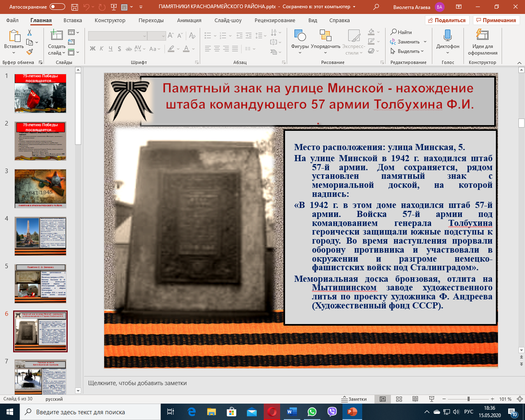Screen dimensions: 525x420
Task: Switch to the Animation (Анимация) tab
Action: (x=189, y=21)
